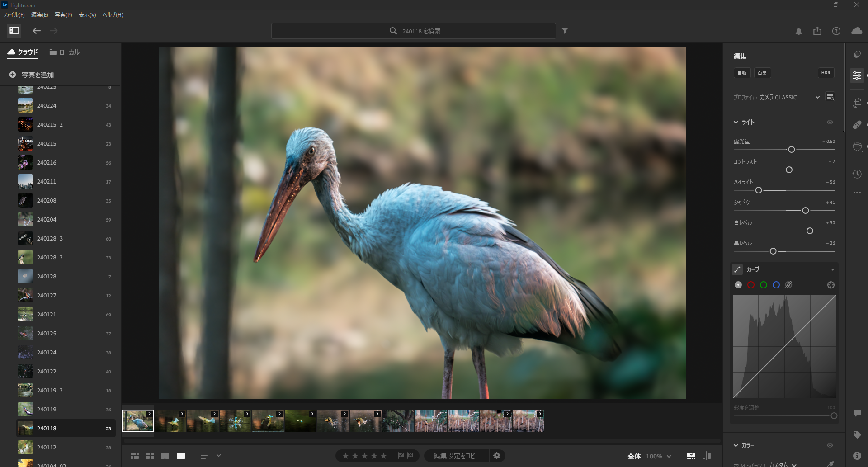The width and height of the screenshot is (868, 467).
Task: Adjust the ハイライト slider handle
Action: click(759, 190)
